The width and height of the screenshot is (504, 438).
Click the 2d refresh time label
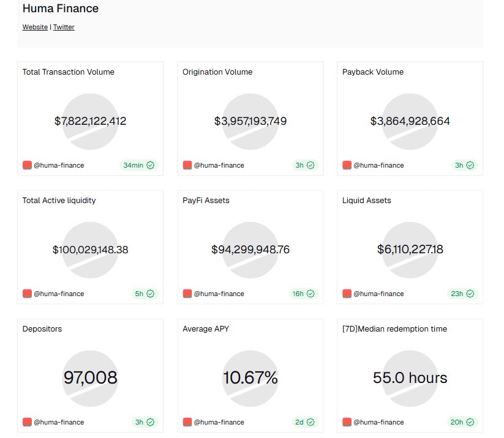299,422
